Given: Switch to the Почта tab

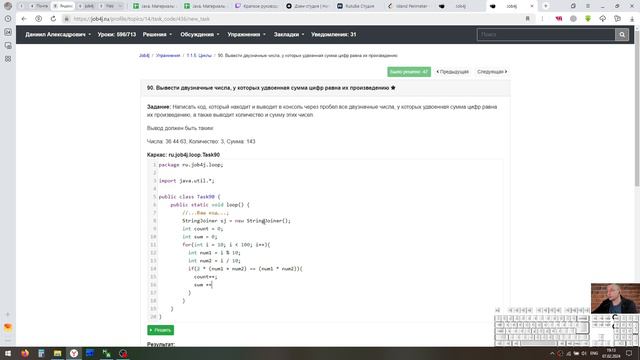Looking at the screenshot, I should tap(39, 6).
